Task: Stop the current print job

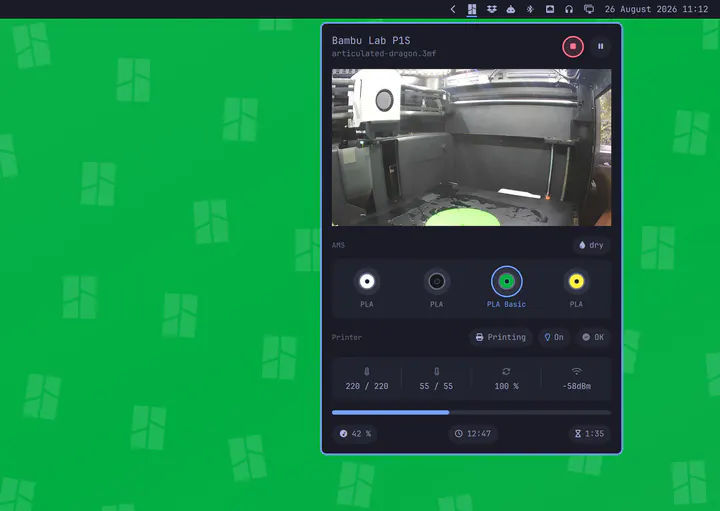Action: click(x=573, y=46)
